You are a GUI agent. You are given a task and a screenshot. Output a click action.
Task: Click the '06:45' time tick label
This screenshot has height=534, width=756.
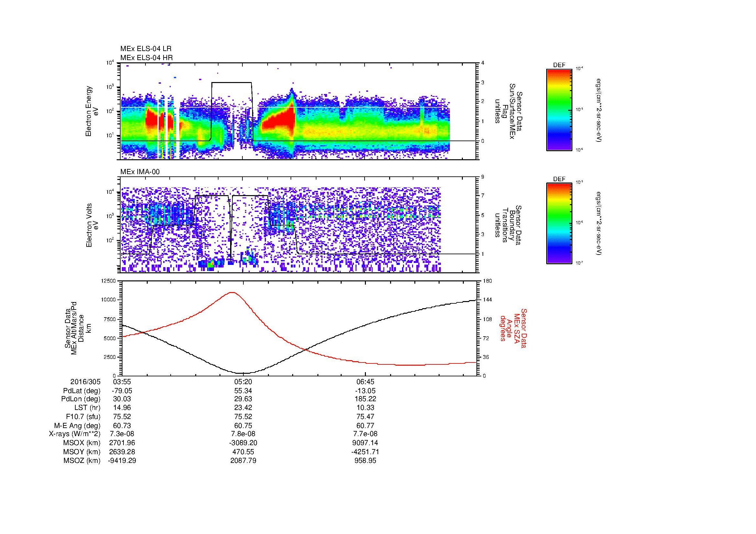coord(365,382)
